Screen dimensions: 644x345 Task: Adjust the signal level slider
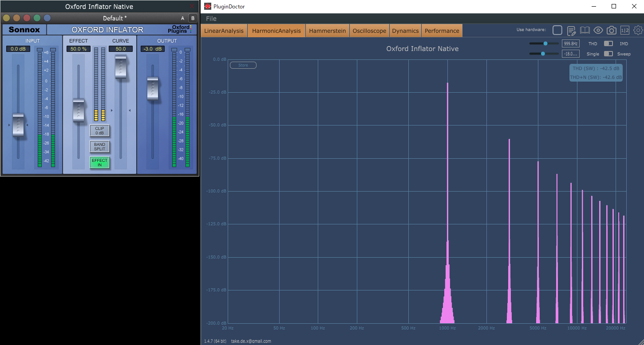[544, 54]
